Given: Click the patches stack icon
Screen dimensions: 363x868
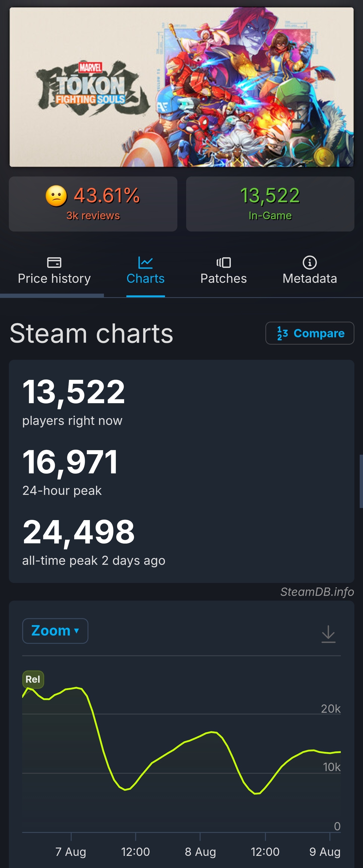Looking at the screenshot, I should (224, 263).
